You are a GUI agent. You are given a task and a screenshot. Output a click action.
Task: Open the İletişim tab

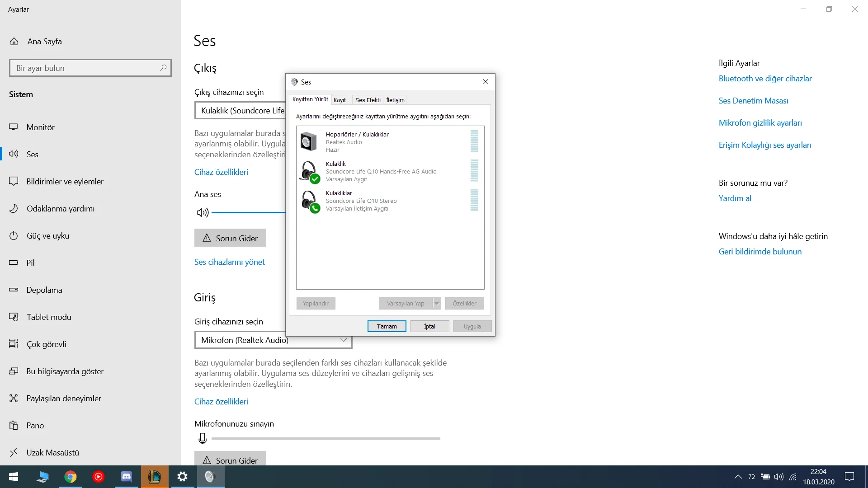tap(395, 100)
